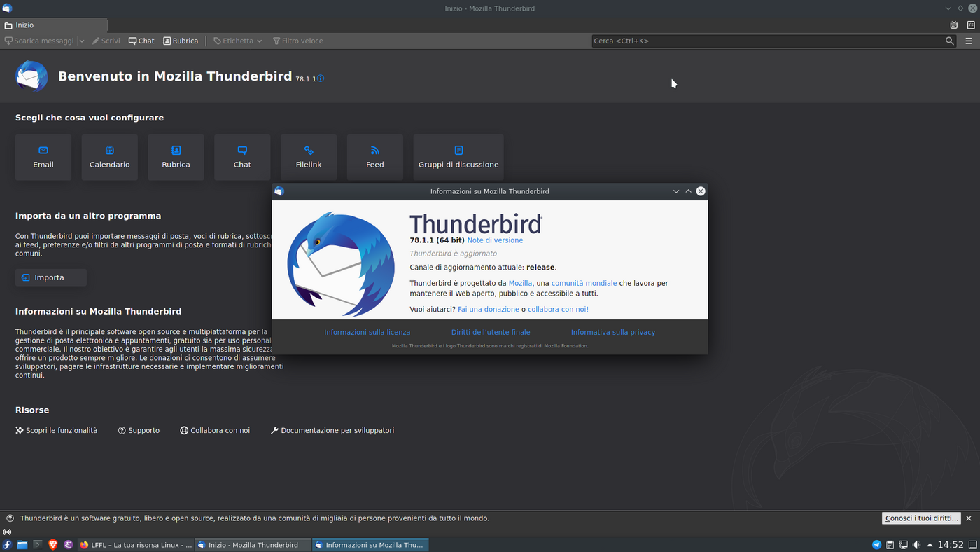
Task: Select the Gruppi di discussione setup card
Action: 458,157
